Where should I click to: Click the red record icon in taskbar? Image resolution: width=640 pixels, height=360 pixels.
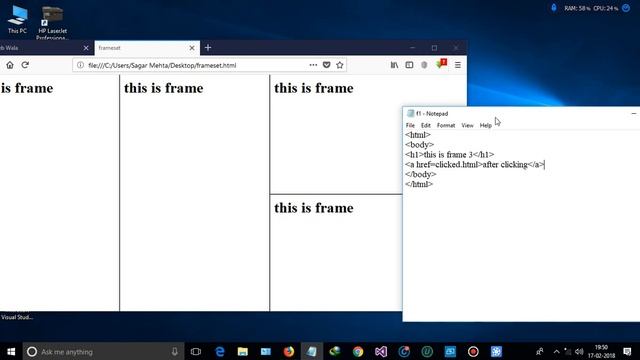tap(473, 351)
